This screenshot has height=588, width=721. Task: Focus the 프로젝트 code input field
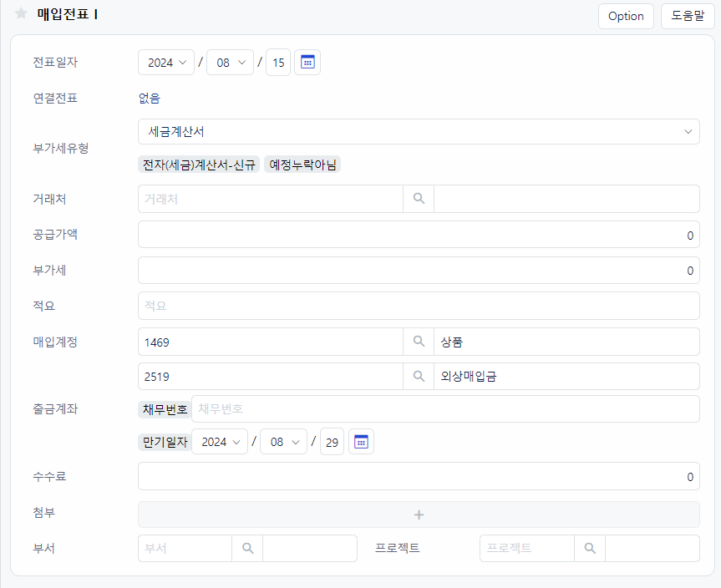(x=527, y=548)
